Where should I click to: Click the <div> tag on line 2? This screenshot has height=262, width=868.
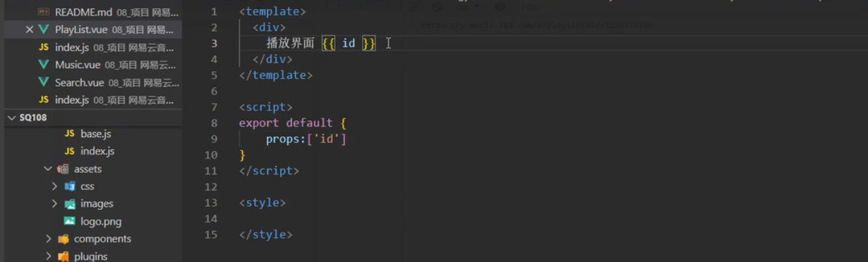point(269,28)
